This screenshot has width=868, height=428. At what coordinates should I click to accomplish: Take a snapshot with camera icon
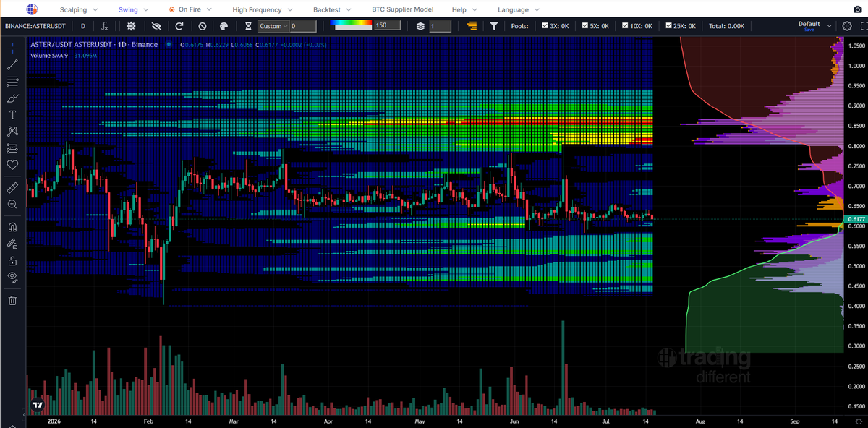click(858, 8)
